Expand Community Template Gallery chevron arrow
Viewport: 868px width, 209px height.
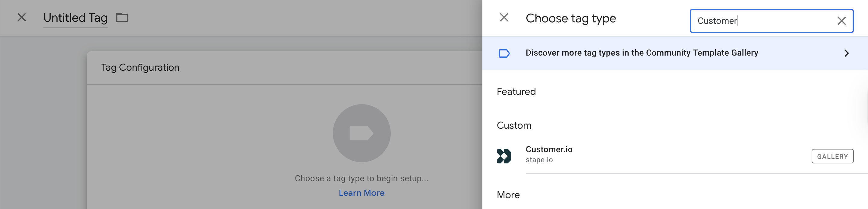click(x=846, y=53)
